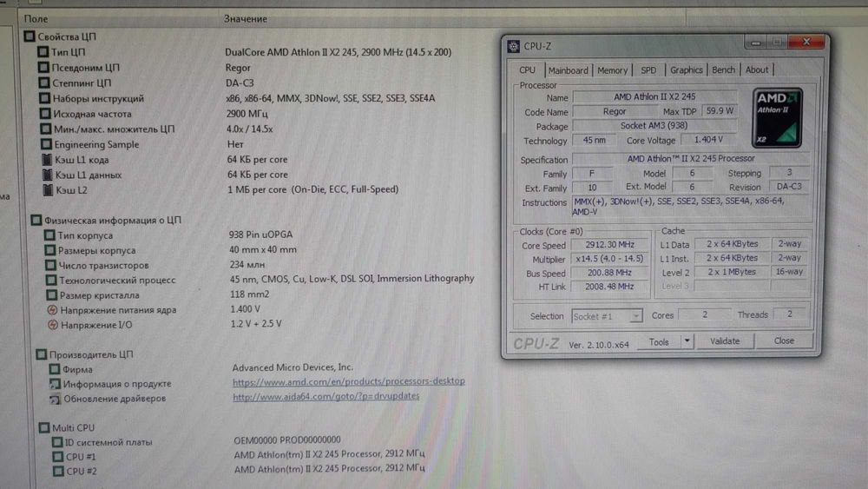The image size is (868, 489).
Task: Click the icon next to Размер кристалла
Action: 51,295
